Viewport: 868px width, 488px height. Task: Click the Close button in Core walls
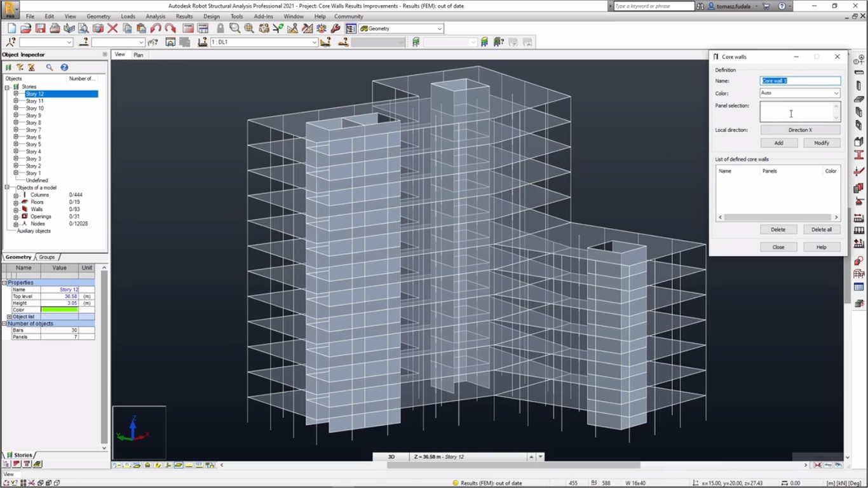point(778,247)
